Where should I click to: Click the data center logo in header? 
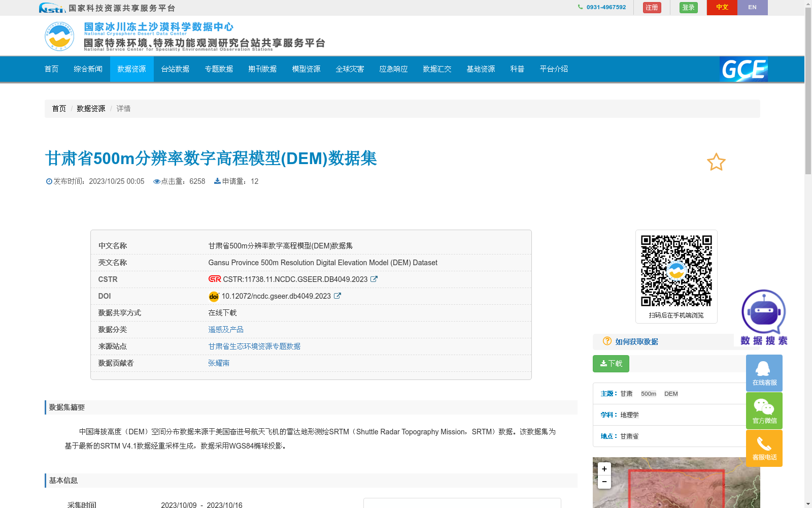coord(59,36)
